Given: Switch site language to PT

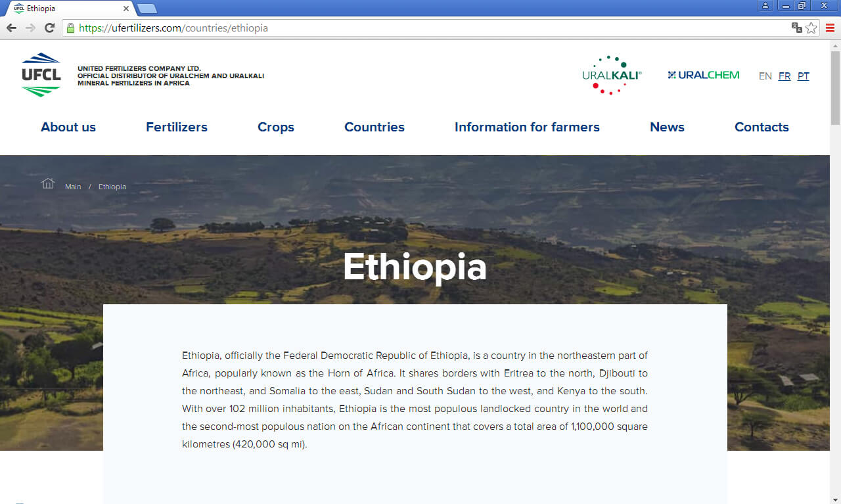Looking at the screenshot, I should tap(803, 76).
